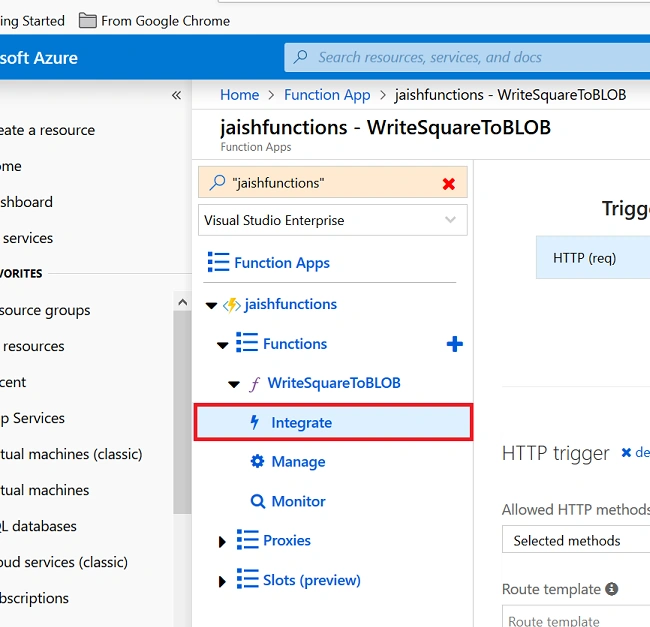650x627 pixels.
Task: Open Recent in the sidebar
Action: 13,382
